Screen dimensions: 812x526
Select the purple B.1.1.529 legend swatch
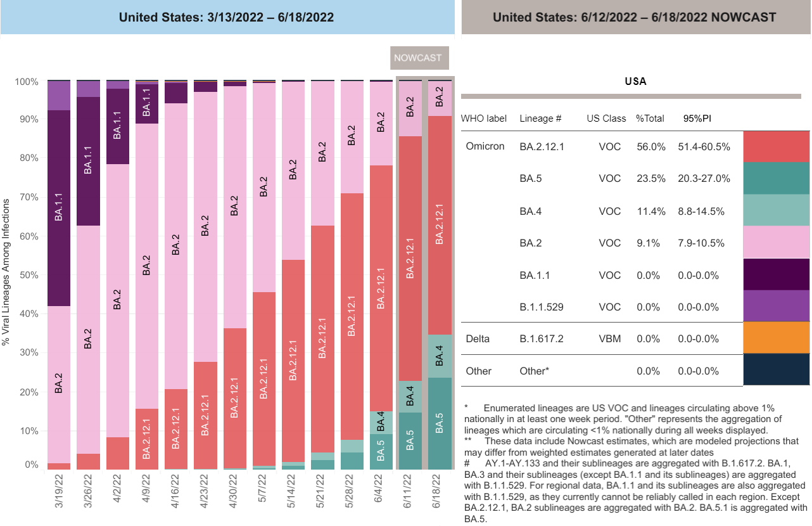[776, 306]
